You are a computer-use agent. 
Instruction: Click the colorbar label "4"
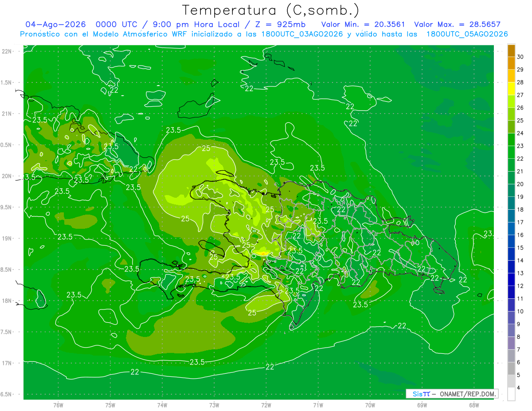pos(519,388)
